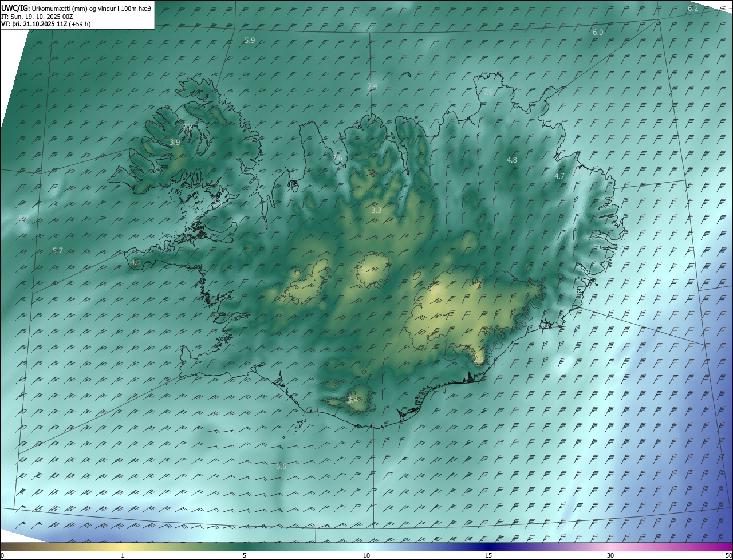Click the 4.8 value label on the map

click(512, 160)
